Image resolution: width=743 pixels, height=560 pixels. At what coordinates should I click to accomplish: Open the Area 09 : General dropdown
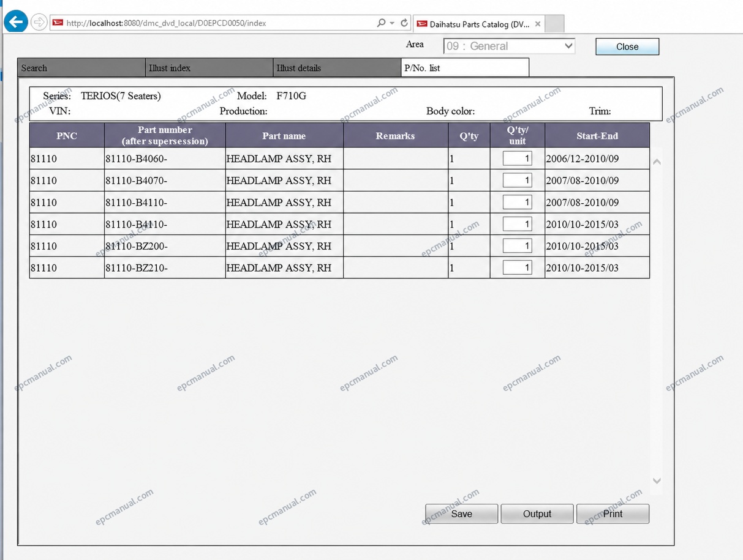pyautogui.click(x=509, y=46)
